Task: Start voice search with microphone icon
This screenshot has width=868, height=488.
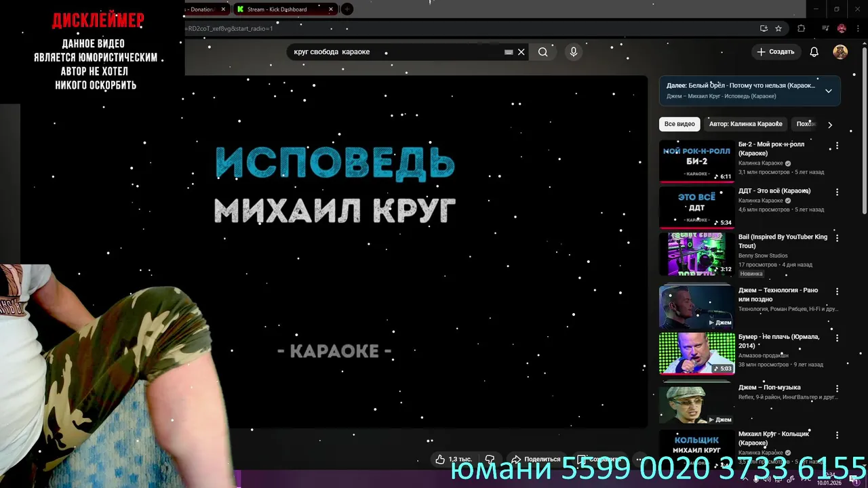Action: 574,52
